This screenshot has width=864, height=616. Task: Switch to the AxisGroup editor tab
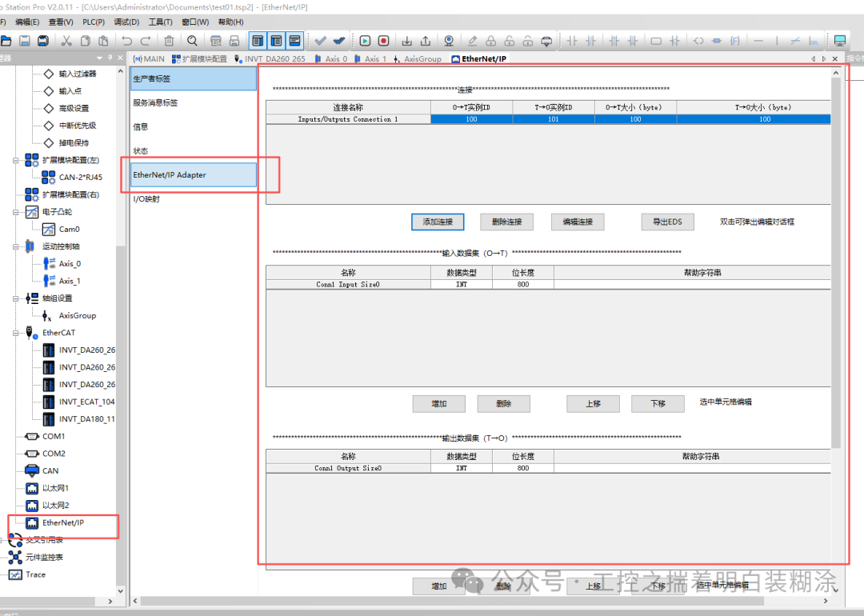point(418,59)
